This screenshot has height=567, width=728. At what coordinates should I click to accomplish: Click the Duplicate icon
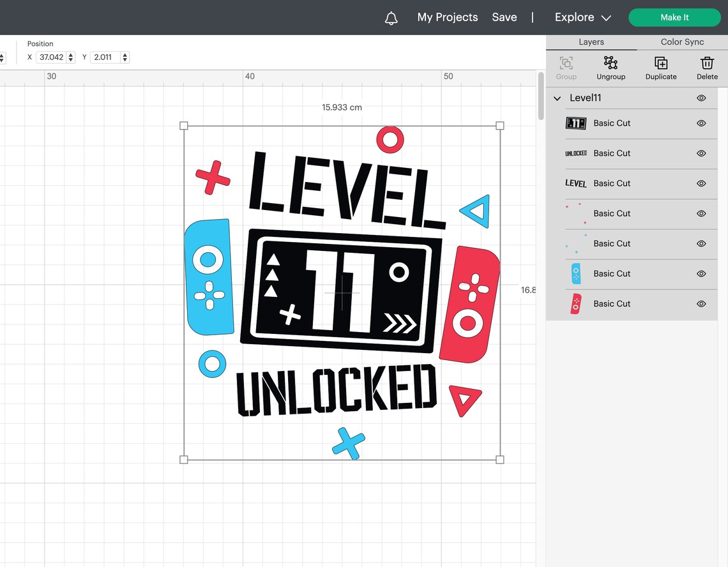tap(660, 64)
